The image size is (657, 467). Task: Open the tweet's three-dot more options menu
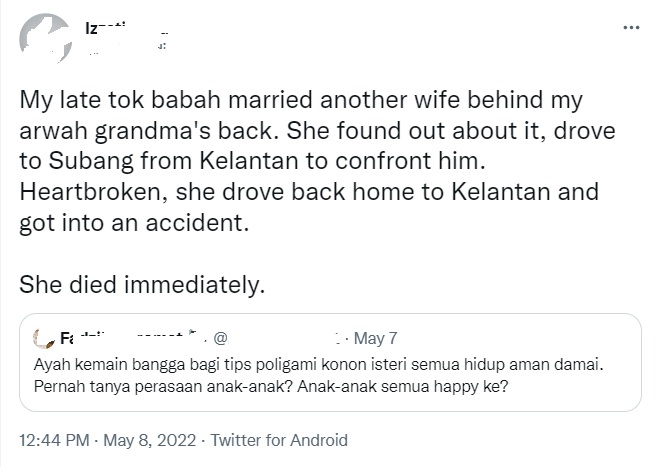tap(630, 28)
